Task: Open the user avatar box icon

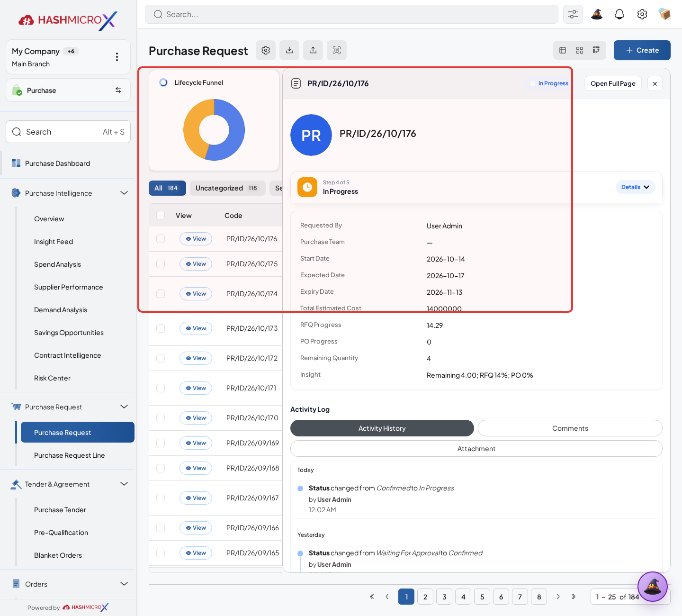Action: click(665, 14)
